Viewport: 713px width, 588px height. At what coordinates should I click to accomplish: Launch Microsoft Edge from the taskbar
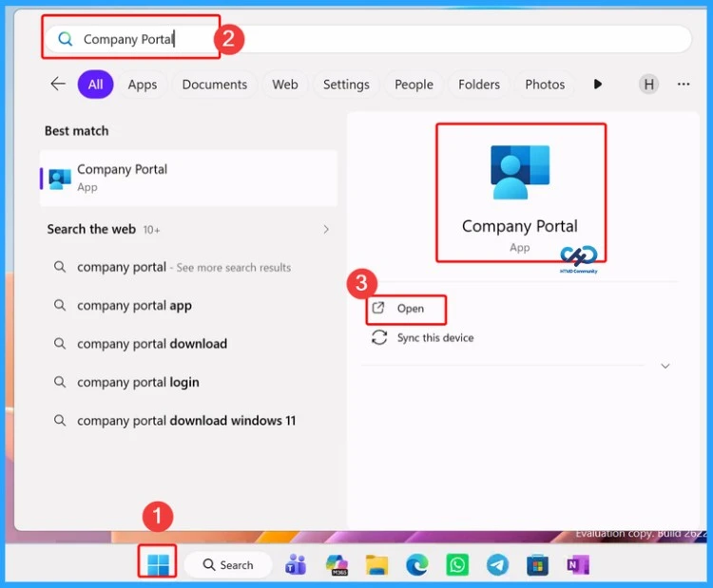tap(417, 565)
